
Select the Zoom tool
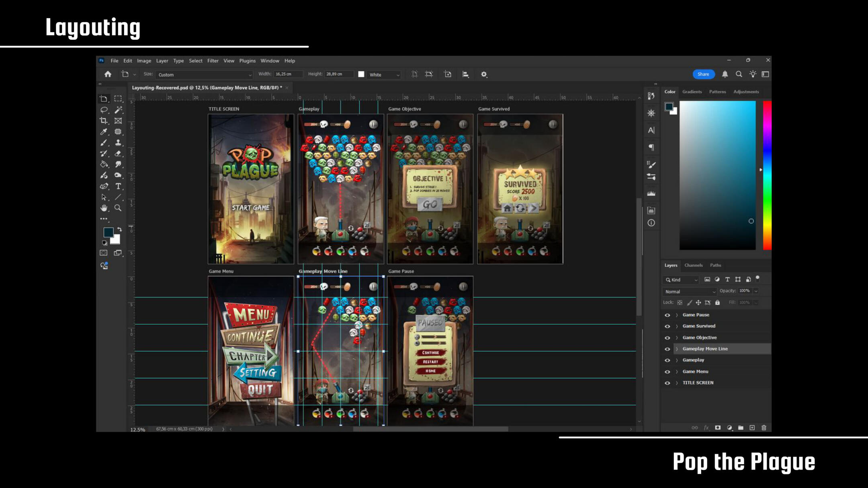coord(118,208)
